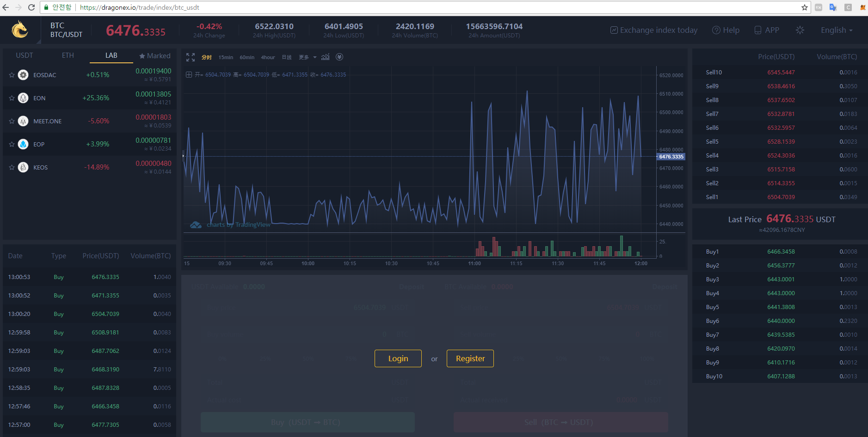Open the Marked favorites tab
The image size is (868, 437).
click(x=155, y=56)
